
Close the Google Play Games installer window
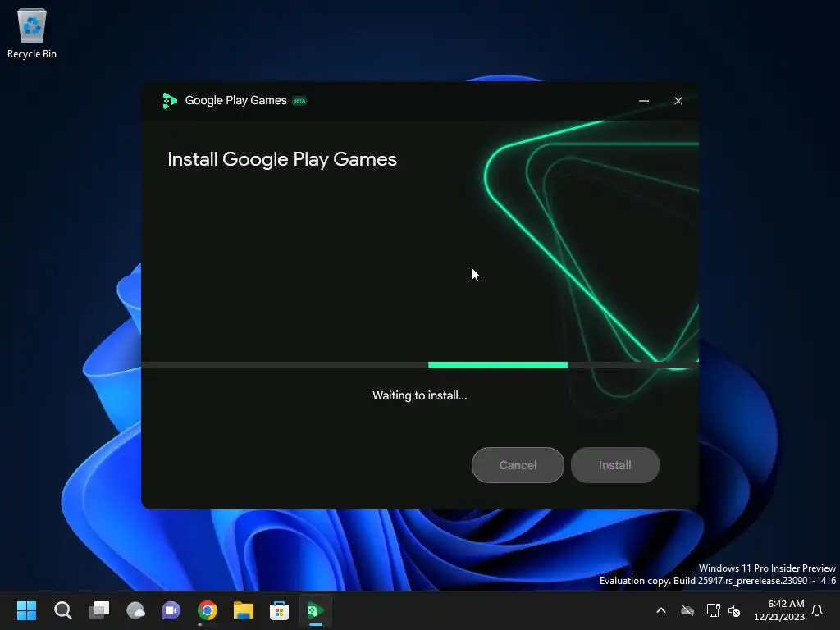678,101
